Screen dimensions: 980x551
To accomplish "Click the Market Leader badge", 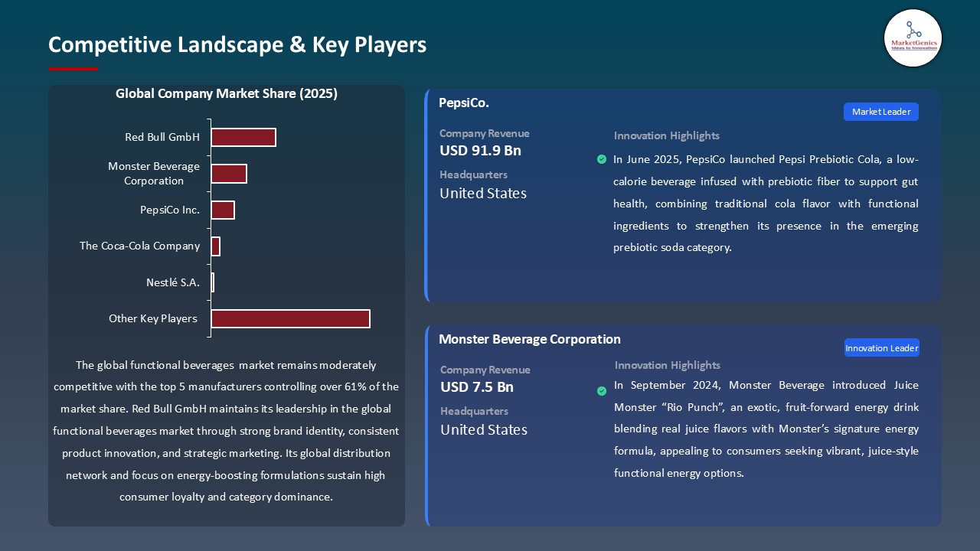I will tap(880, 112).
